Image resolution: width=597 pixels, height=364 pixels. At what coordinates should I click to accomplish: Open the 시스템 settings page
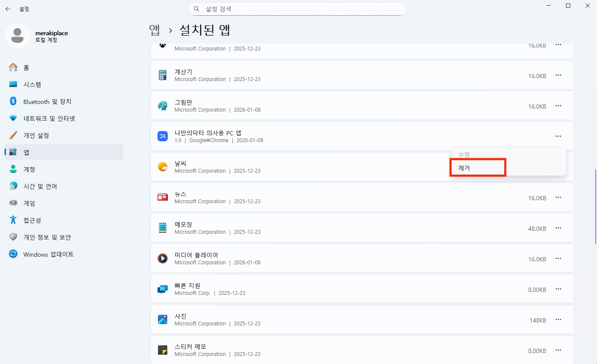click(x=64, y=84)
